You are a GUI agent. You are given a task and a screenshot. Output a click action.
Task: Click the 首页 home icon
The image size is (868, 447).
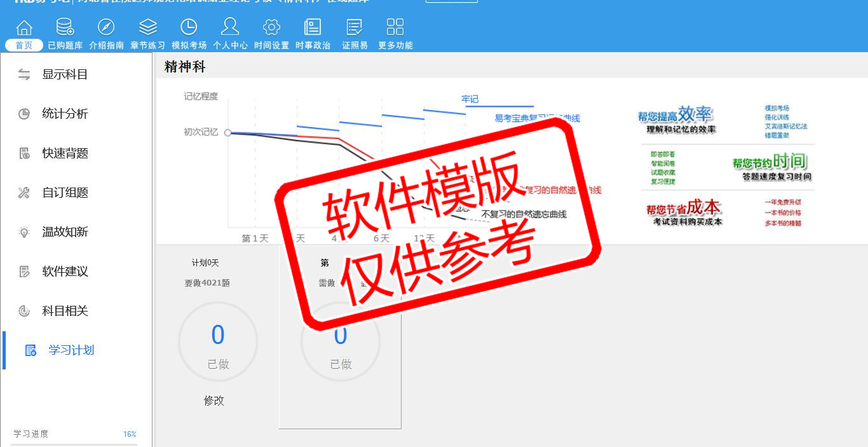(24, 28)
